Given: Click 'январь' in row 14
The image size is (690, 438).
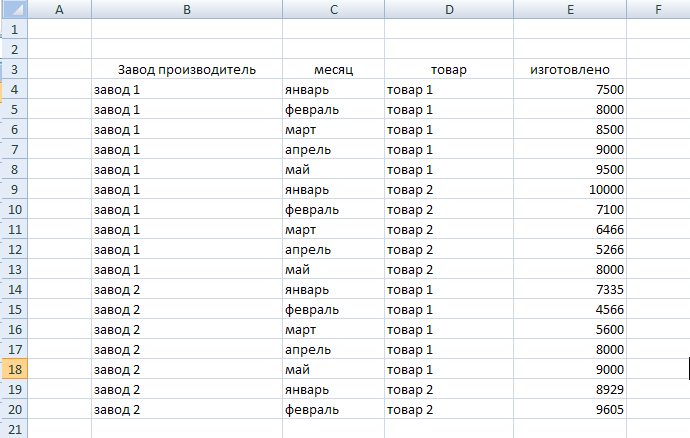Looking at the screenshot, I should click(x=307, y=290).
